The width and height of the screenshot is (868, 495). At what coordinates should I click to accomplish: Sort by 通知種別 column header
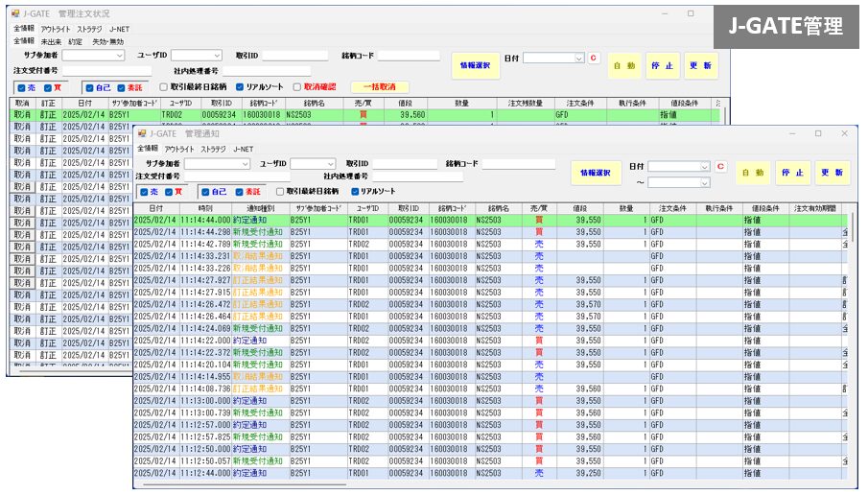260,209
